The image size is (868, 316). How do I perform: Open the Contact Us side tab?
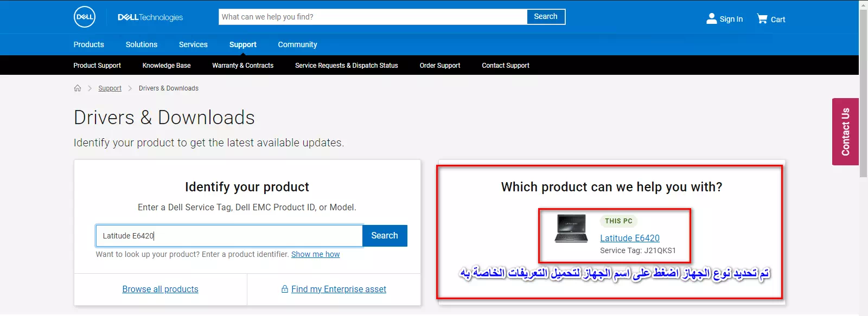pyautogui.click(x=845, y=132)
